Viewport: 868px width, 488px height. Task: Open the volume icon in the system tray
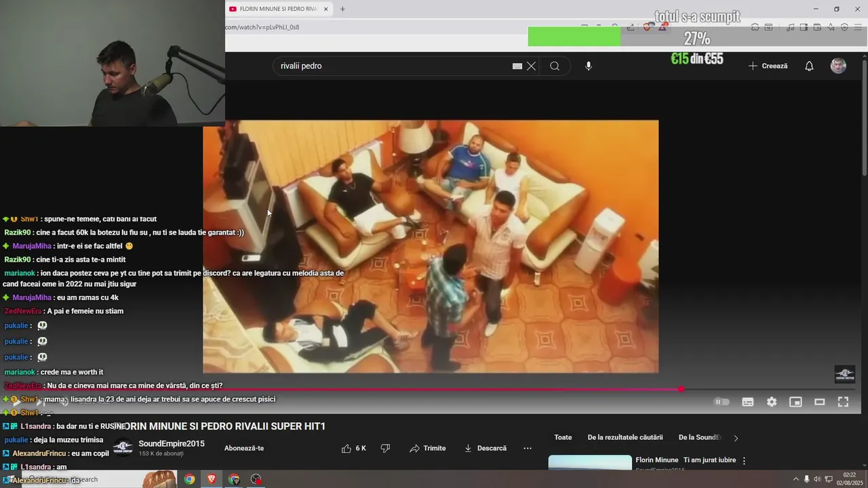(816, 479)
